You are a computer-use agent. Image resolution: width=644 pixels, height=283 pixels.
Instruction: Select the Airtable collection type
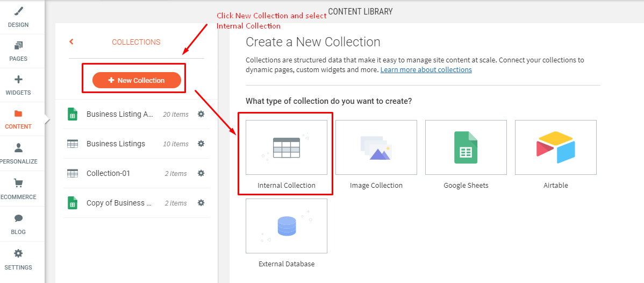click(x=555, y=147)
